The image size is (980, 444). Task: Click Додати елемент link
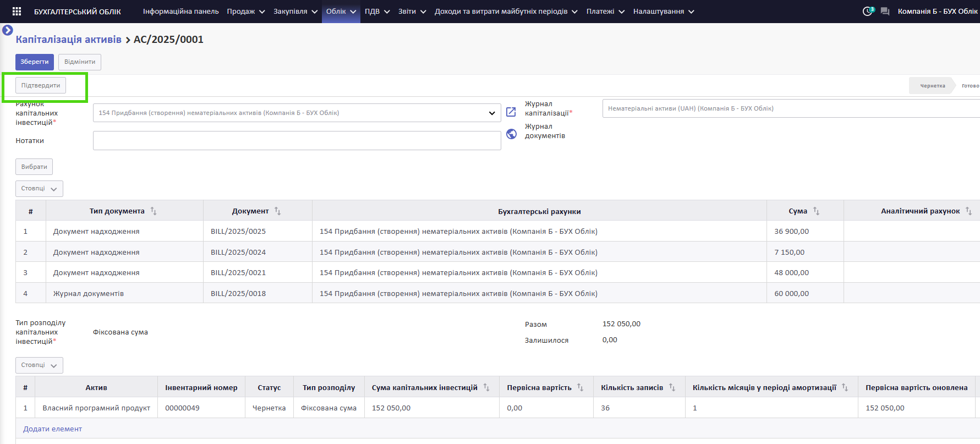(52, 429)
